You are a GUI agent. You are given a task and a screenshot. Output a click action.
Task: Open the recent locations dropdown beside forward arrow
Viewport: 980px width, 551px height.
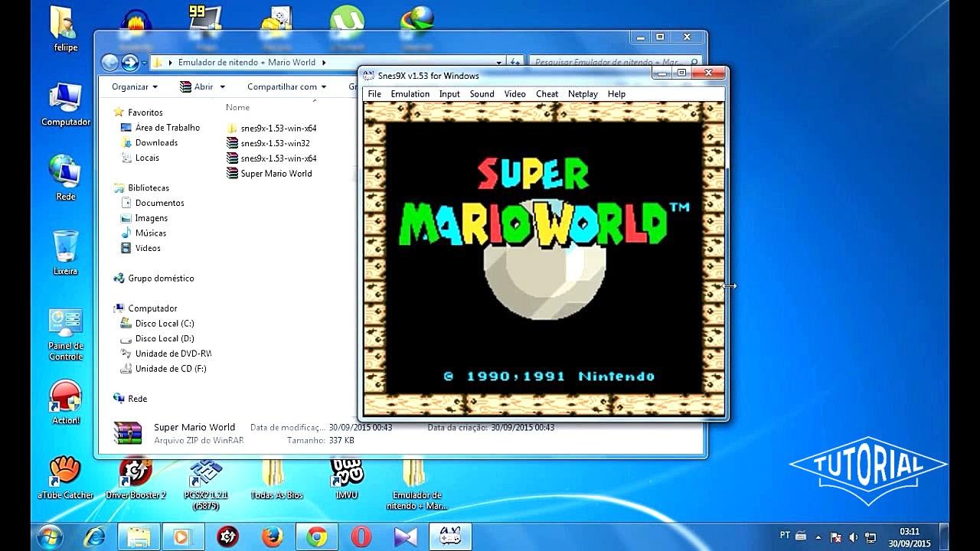pos(143,63)
